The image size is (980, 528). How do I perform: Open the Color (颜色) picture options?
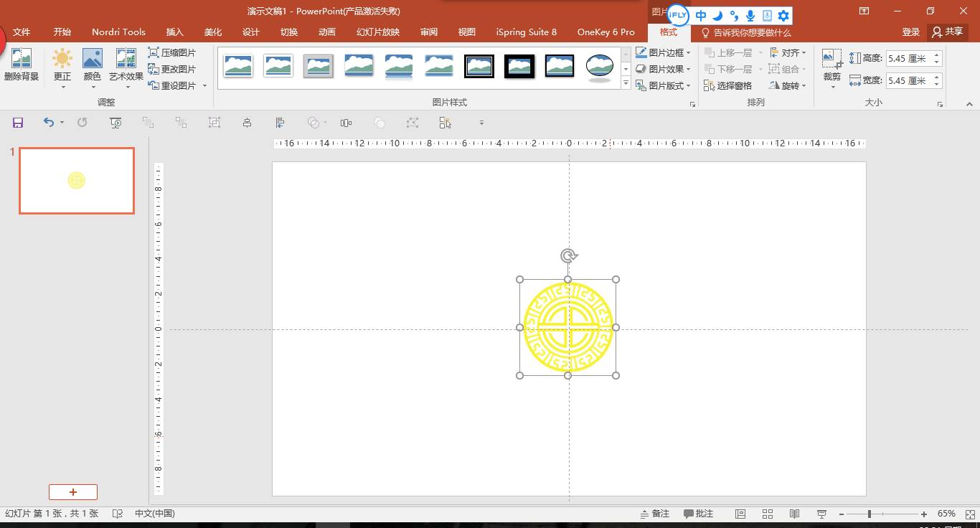[x=93, y=69]
